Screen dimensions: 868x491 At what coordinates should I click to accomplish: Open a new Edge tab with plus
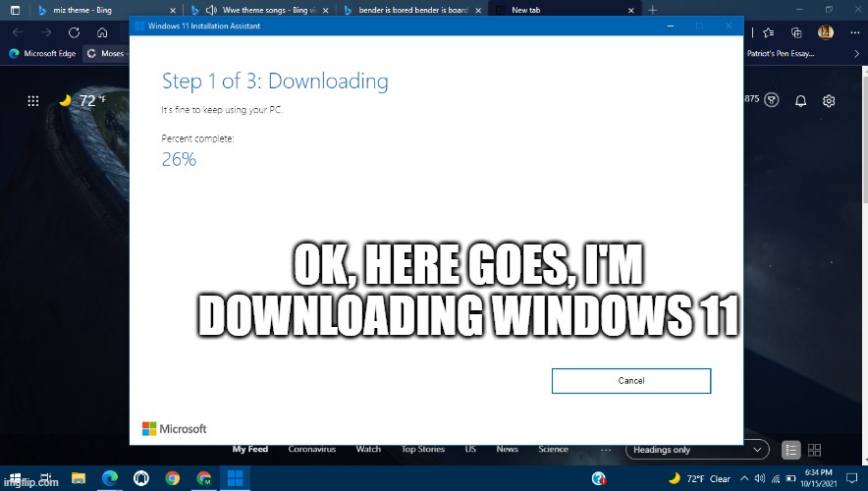coord(653,10)
